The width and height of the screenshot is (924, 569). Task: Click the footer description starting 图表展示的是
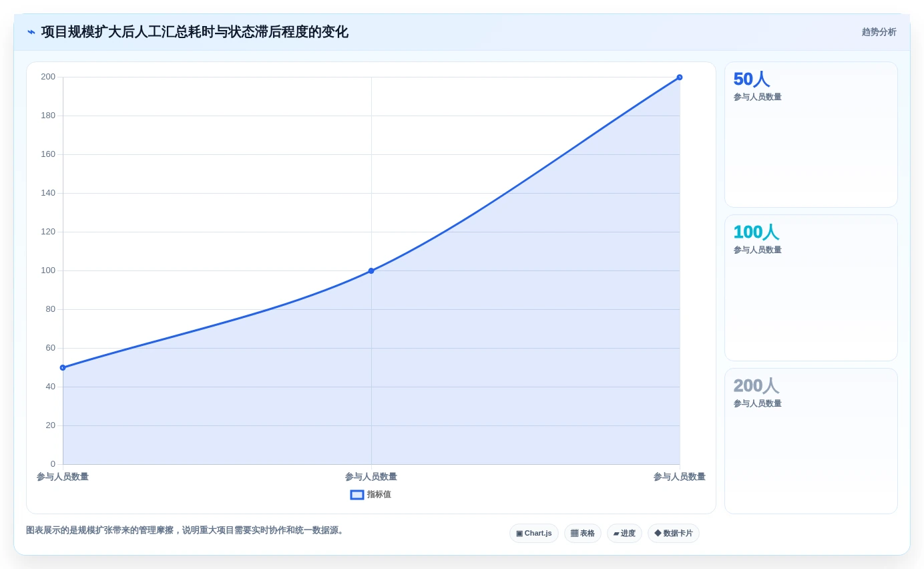point(186,530)
